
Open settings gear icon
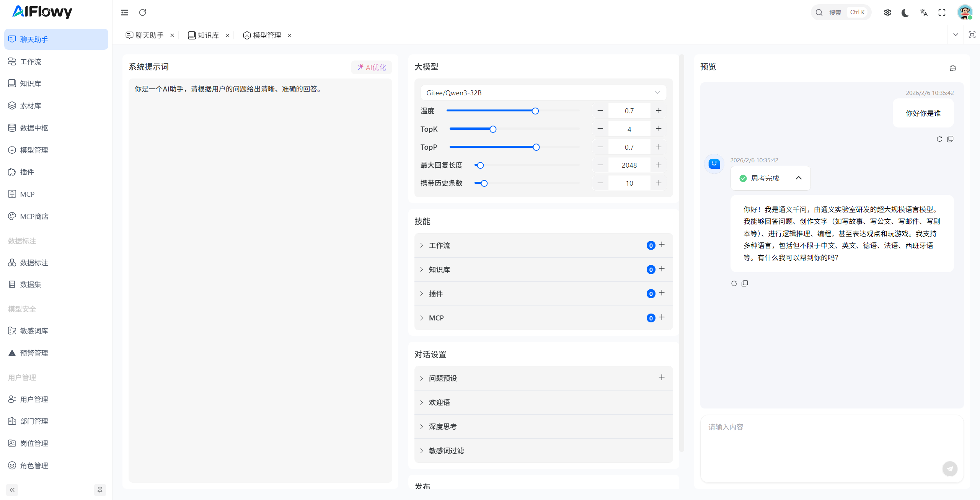click(x=887, y=13)
